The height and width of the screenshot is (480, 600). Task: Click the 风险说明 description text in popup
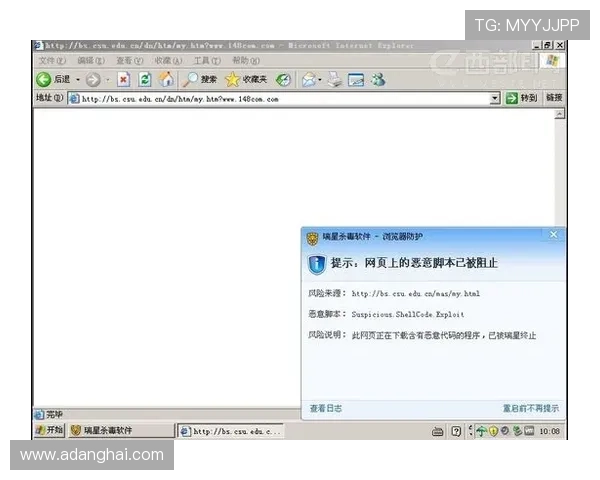[443, 336]
